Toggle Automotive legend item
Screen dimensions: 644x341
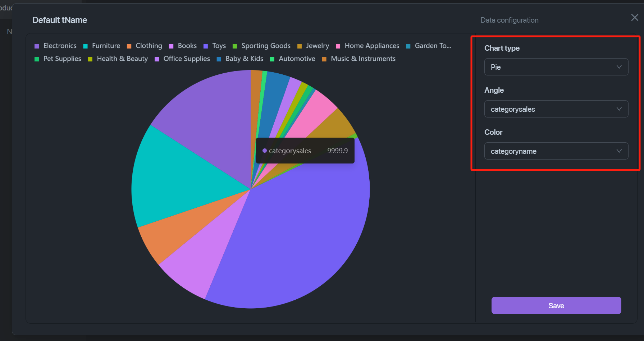tap(297, 59)
